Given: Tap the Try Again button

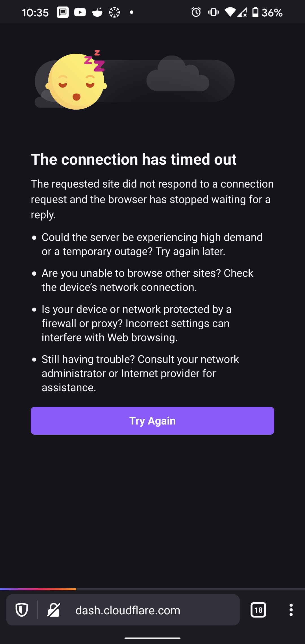Looking at the screenshot, I should [152, 421].
